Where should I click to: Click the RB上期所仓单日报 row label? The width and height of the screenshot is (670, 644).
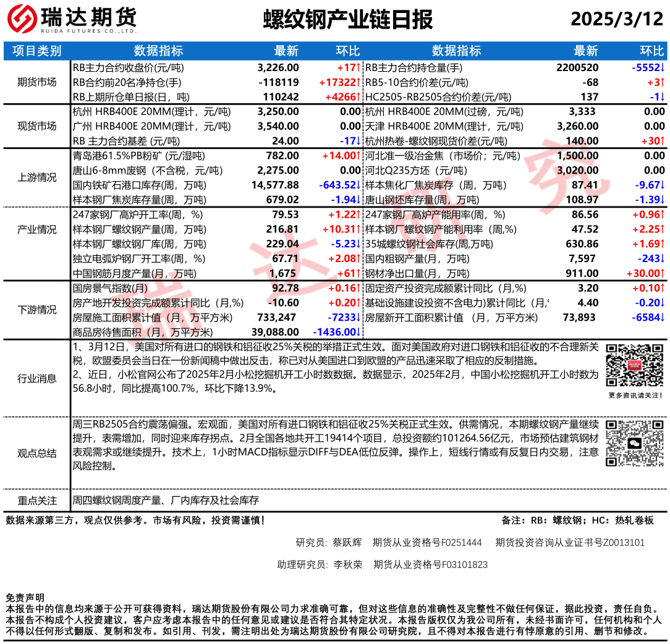(131, 97)
